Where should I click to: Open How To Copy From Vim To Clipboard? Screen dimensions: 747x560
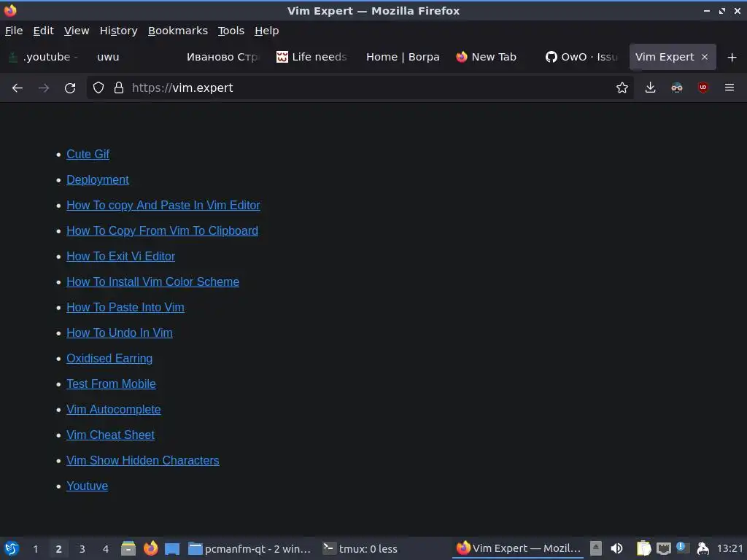pos(162,231)
